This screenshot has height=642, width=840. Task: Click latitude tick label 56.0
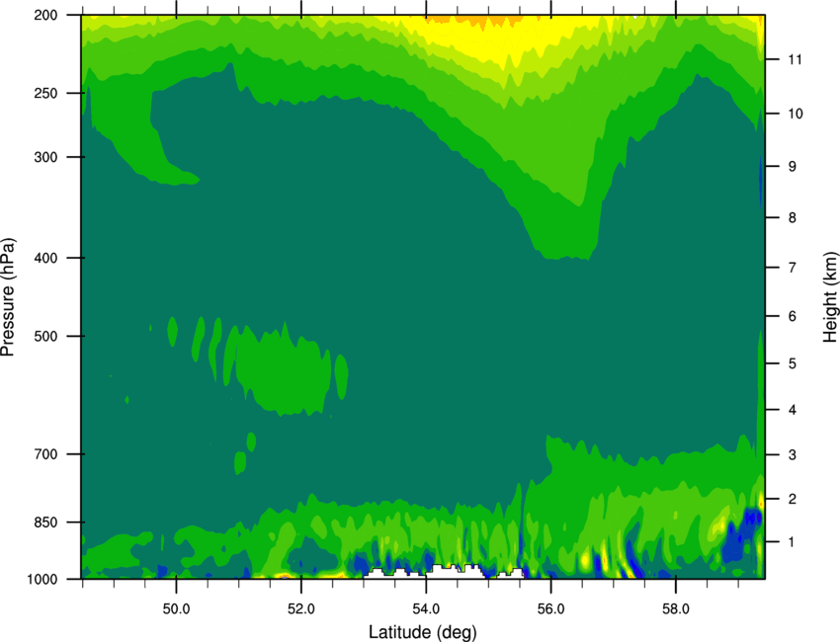click(x=551, y=609)
